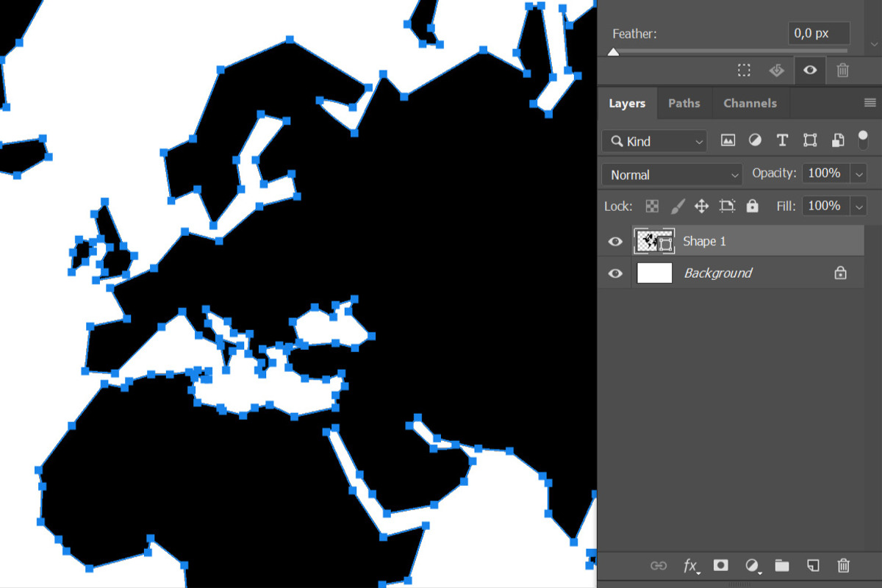The image size is (882, 588).
Task: Filter for adjustment layers icon
Action: (x=755, y=140)
